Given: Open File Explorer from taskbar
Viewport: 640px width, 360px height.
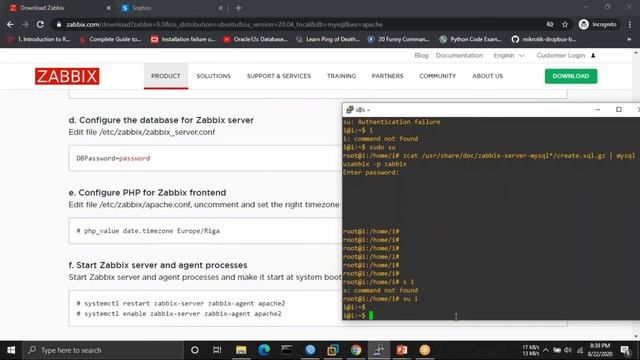Looking at the screenshot, I should pyautogui.click(x=241, y=350).
